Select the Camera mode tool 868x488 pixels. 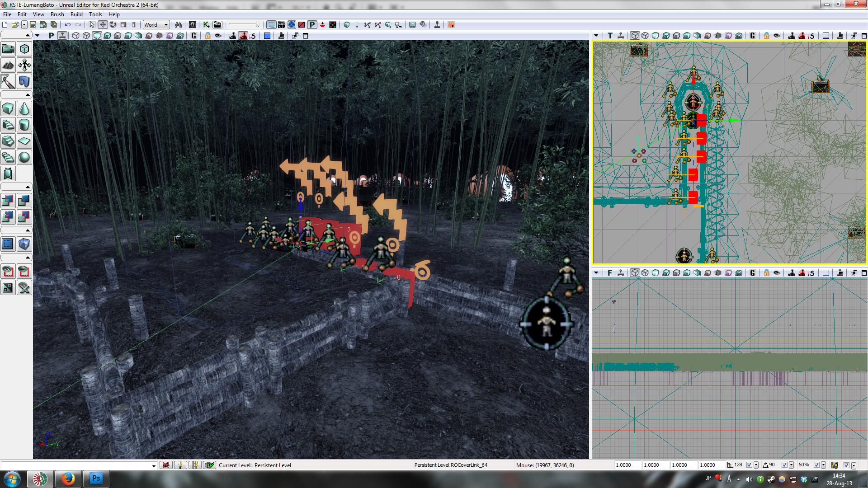coord(8,49)
